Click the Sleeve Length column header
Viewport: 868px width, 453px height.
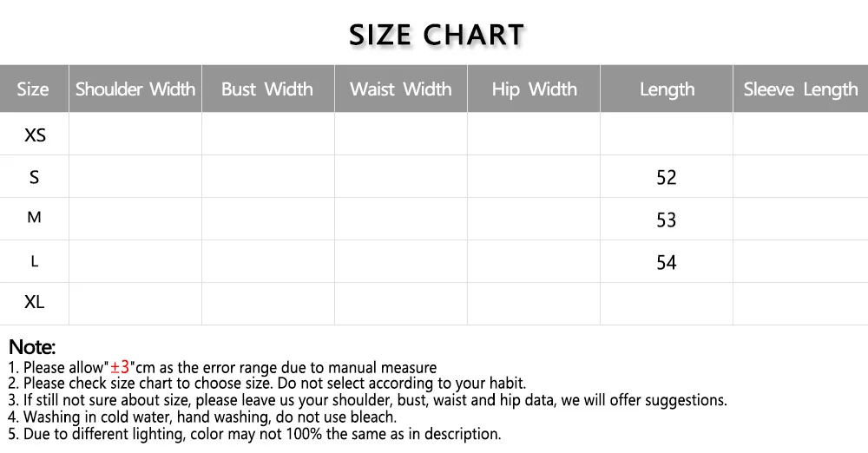tap(800, 89)
